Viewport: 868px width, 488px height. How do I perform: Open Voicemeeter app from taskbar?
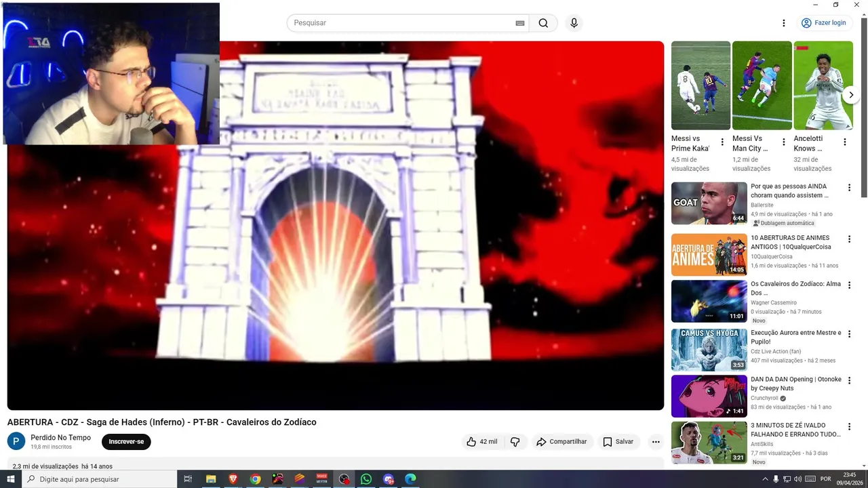[322, 479]
